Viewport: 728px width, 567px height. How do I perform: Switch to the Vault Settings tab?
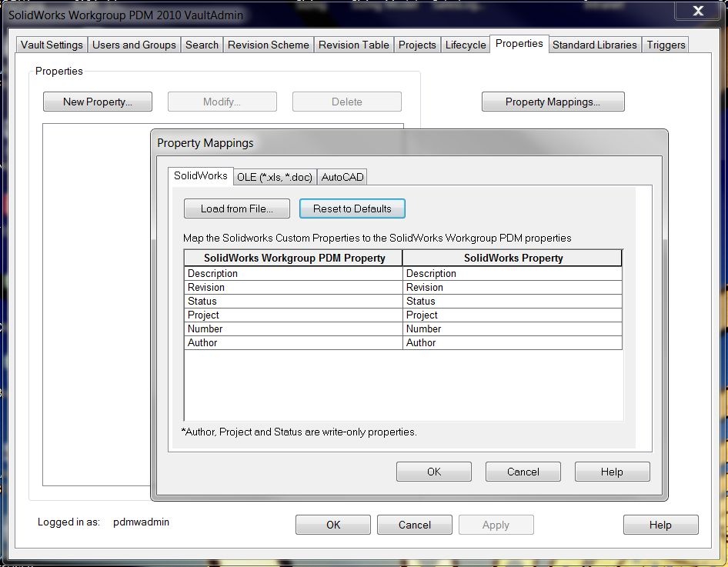click(x=52, y=45)
